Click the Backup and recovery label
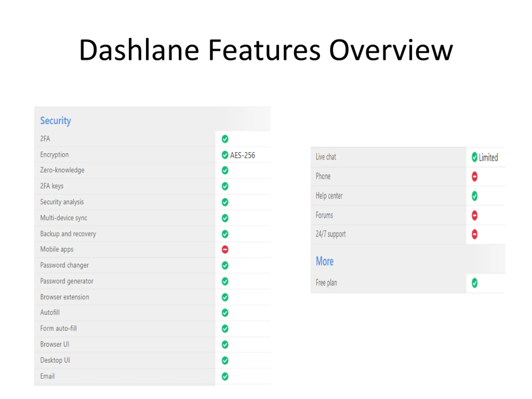The height and width of the screenshot is (399, 532). [x=68, y=234]
